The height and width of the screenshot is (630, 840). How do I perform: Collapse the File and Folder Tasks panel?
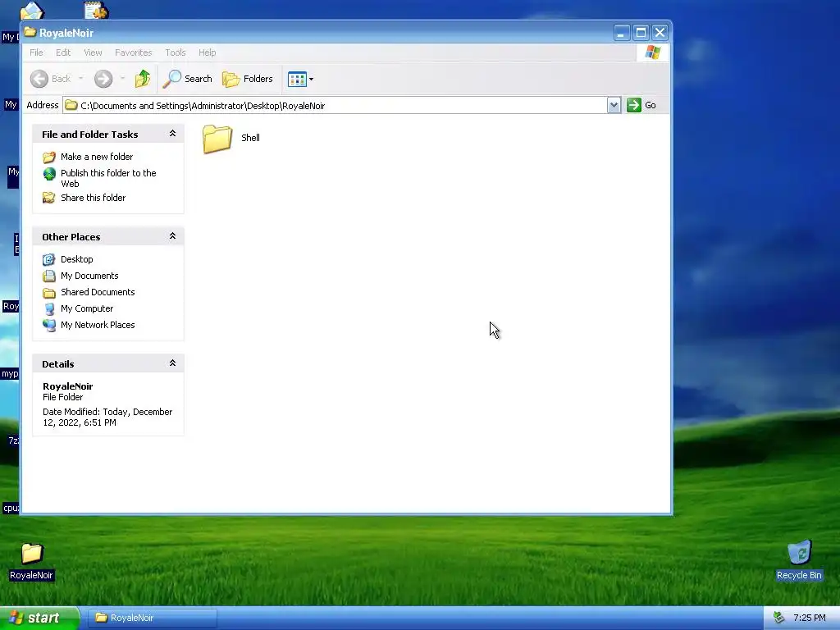172,134
